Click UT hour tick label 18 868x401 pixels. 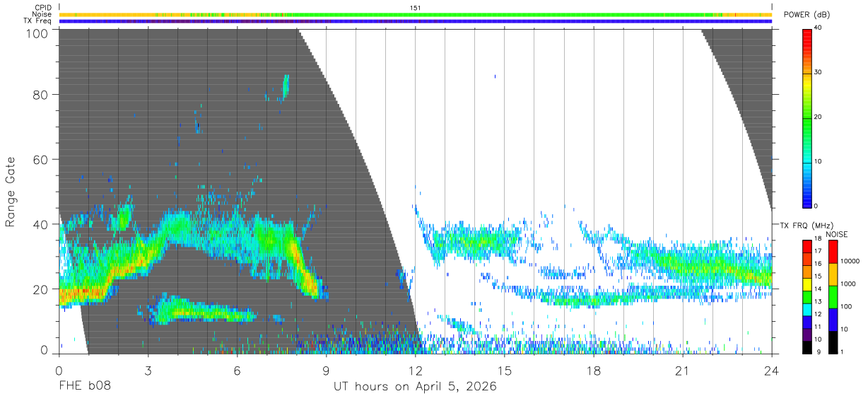(x=593, y=371)
